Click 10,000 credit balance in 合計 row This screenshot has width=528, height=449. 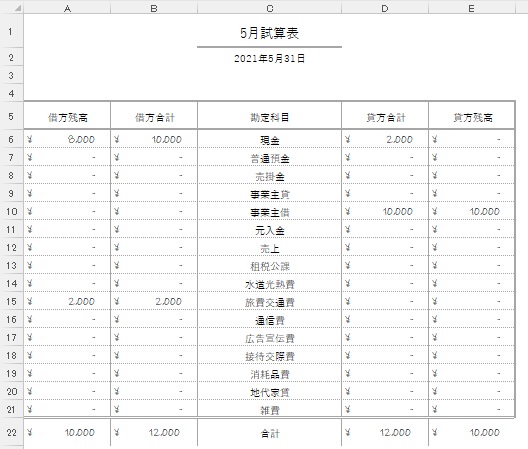[471, 432]
